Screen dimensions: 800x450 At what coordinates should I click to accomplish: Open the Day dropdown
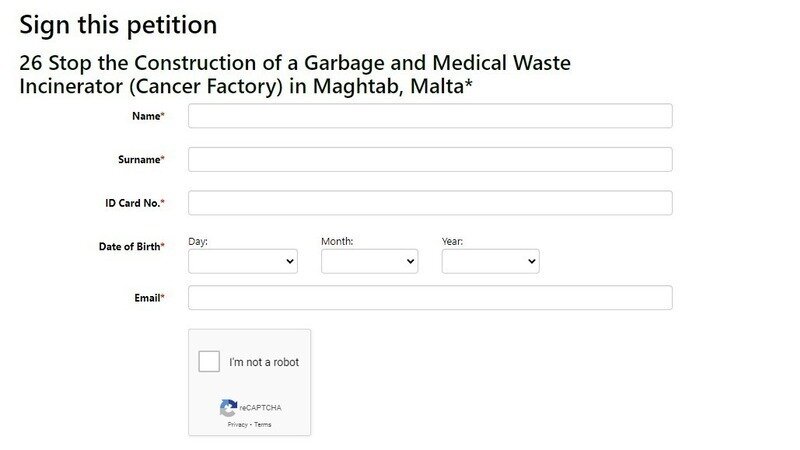click(x=242, y=261)
